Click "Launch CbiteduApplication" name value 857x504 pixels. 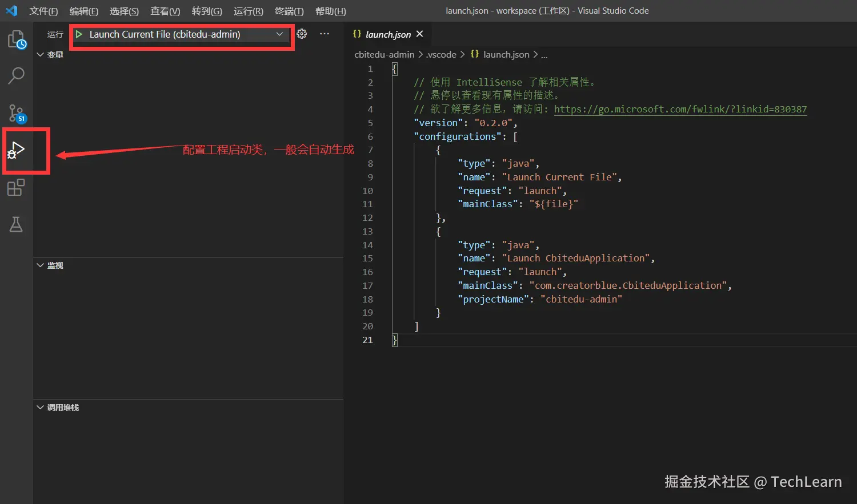(576, 258)
